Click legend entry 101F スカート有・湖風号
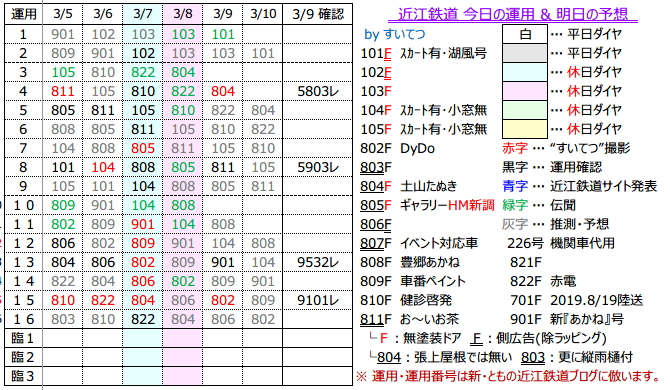The height and width of the screenshot is (390, 670). [424, 53]
